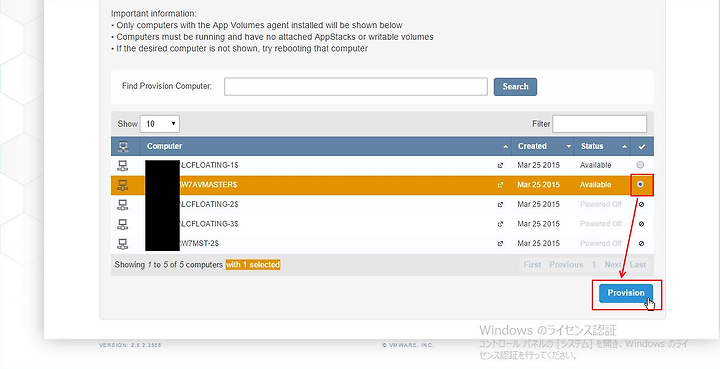Click disabled selector in LCFLOATING-3$ row

[641, 224]
